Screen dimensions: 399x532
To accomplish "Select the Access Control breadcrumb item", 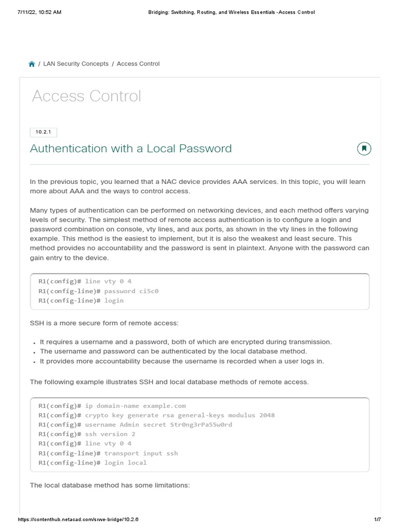I will [x=138, y=64].
